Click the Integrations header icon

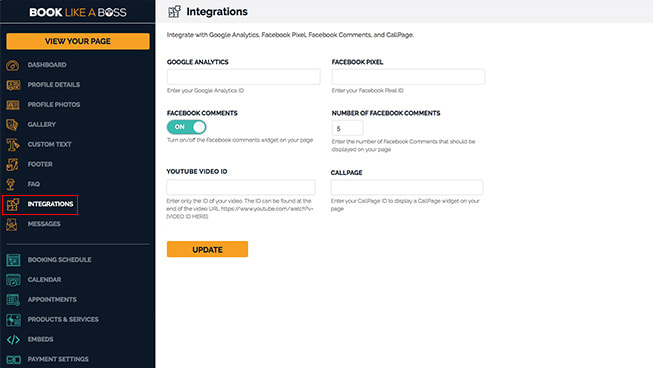point(174,12)
